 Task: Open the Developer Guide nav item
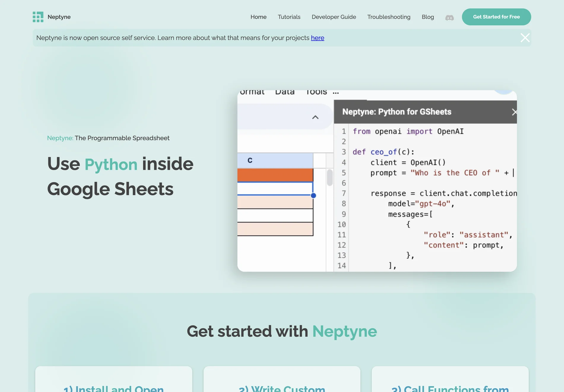(x=334, y=17)
